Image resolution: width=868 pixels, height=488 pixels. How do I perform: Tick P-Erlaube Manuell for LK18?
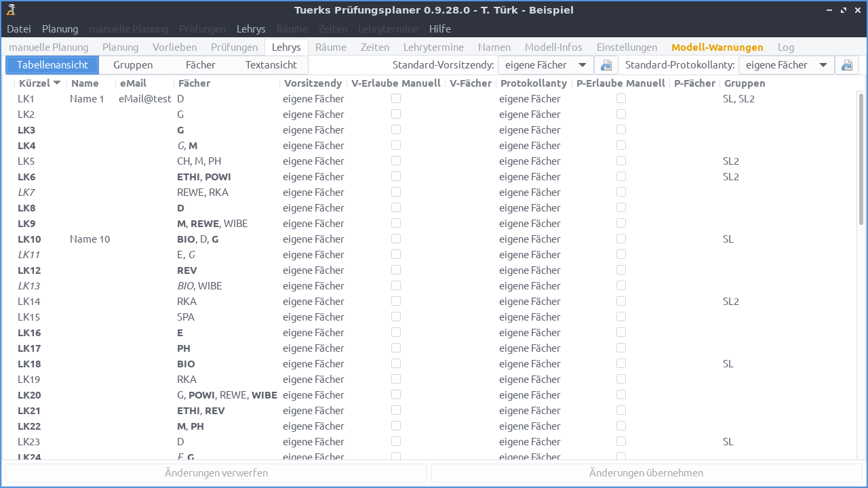coord(620,363)
